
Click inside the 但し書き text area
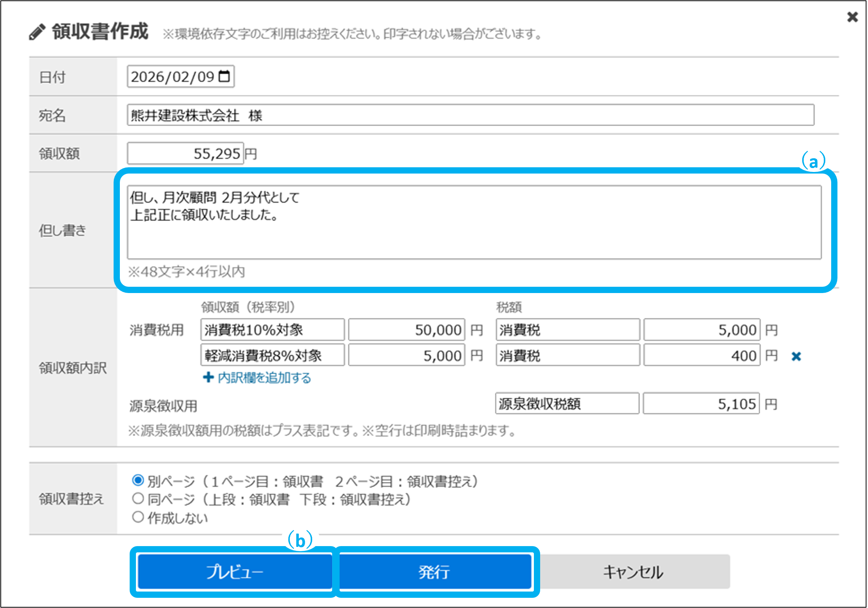coord(474,222)
